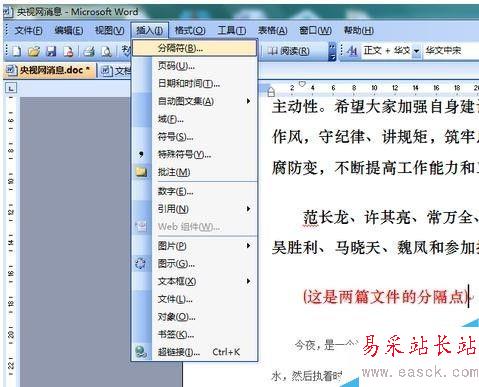Image resolution: width=479 pixels, height=387 pixels.
Task: Choose 日期和时间(T)... menu item
Action: [x=195, y=83]
